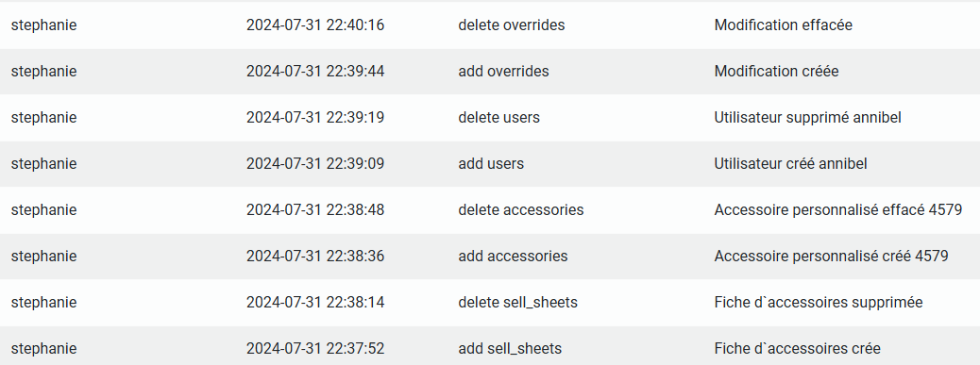Select the 'delete overrides' log row
Image resolution: width=980 pixels, height=365 pixels.
(x=490, y=25)
